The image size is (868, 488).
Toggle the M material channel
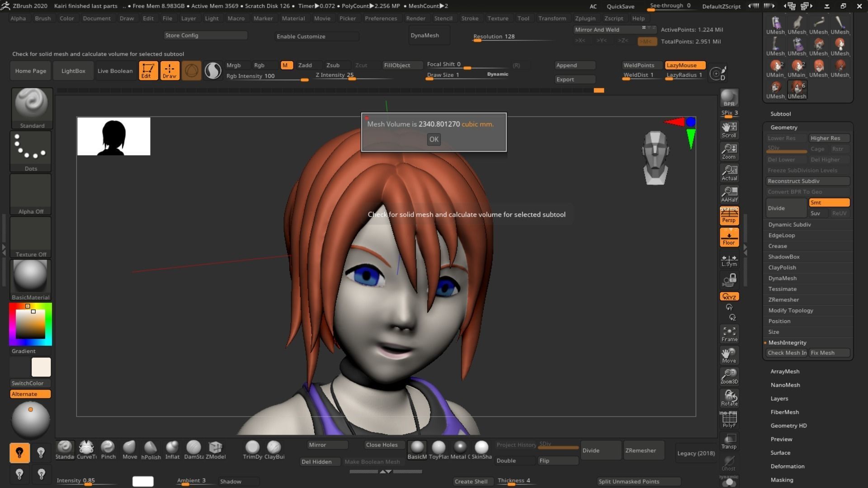pyautogui.click(x=286, y=65)
